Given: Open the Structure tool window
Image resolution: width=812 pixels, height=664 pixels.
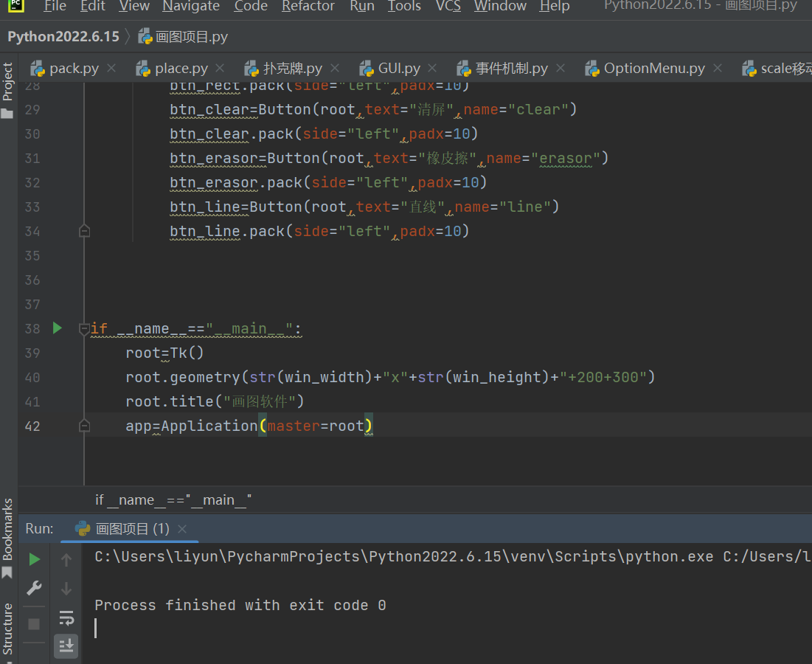Looking at the screenshot, I should pos(8,629).
